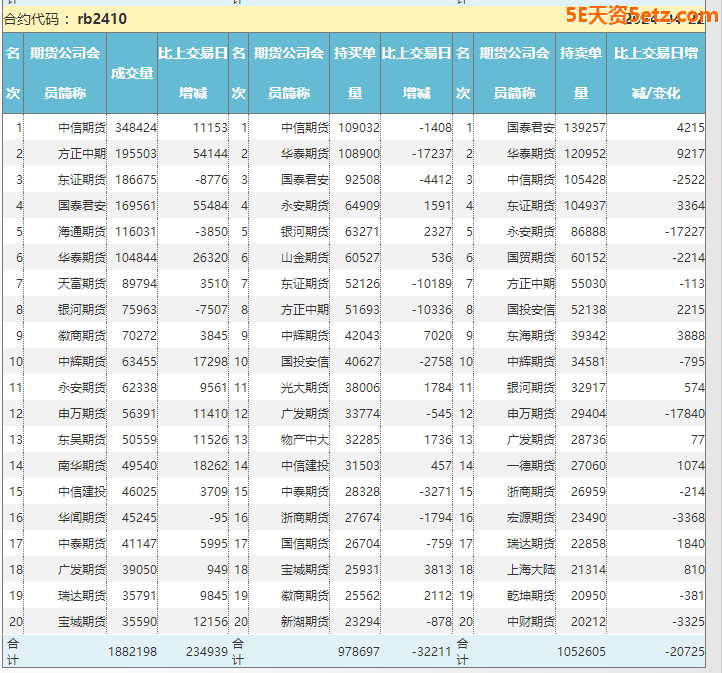Select the total volume value 1882198
723x673 pixels.
coord(132,651)
